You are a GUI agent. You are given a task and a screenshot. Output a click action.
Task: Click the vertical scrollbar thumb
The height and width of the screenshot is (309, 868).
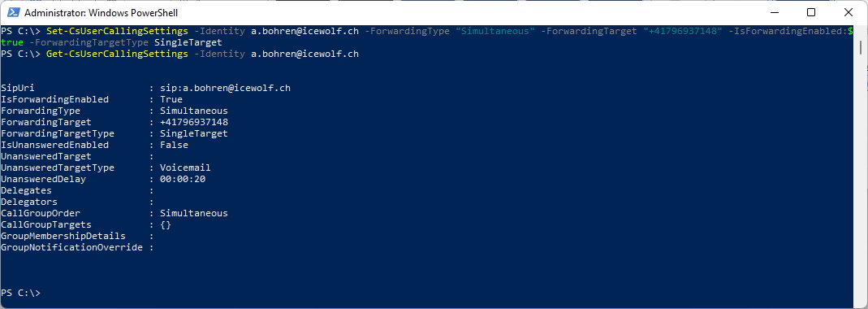[x=862, y=47]
